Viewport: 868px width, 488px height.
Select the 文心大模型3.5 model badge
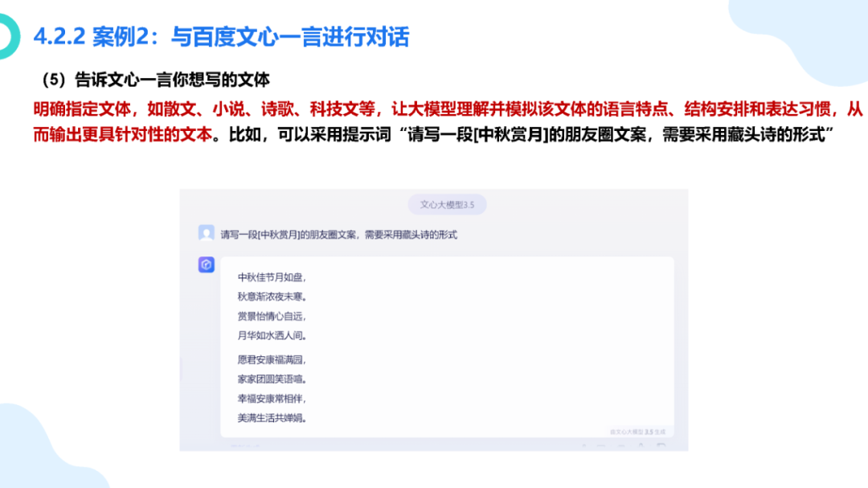[x=447, y=204]
